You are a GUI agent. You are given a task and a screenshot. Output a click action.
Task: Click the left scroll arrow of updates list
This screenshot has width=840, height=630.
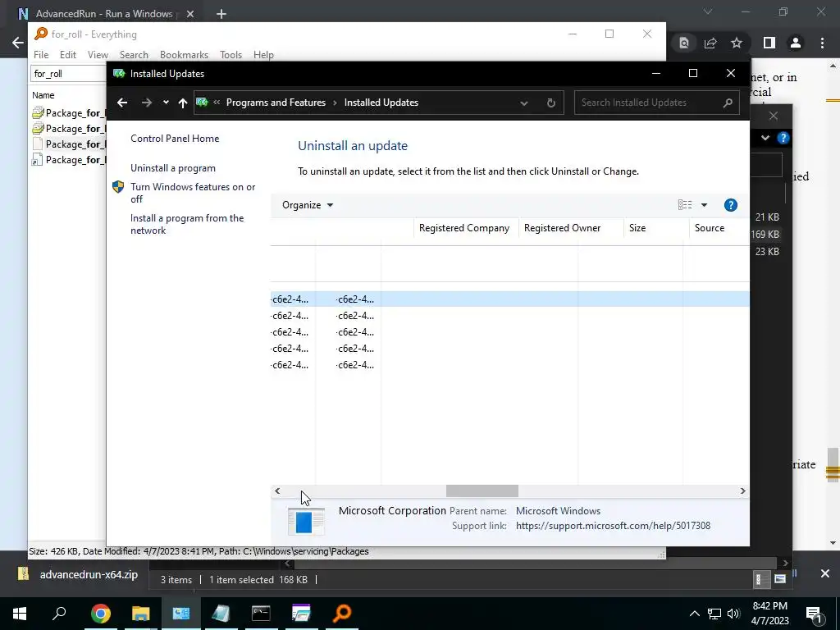(277, 491)
